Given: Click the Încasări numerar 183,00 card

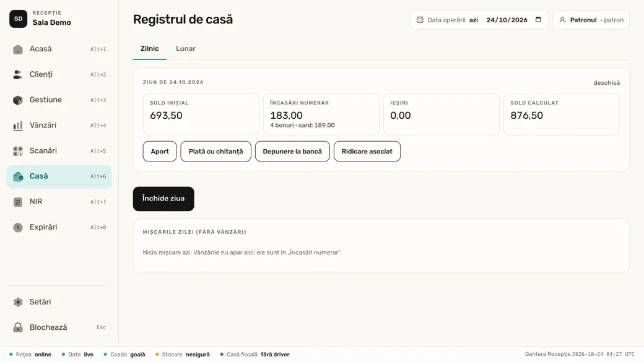Looking at the screenshot, I should click(x=321, y=114).
